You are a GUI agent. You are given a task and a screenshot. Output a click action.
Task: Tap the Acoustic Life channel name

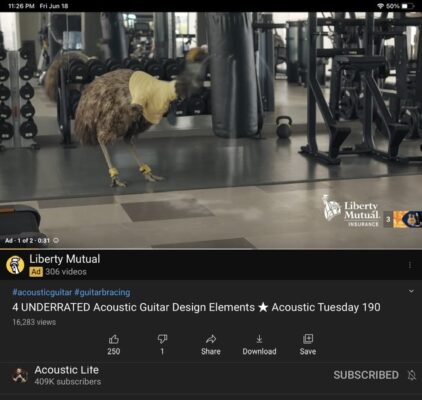coord(67,370)
